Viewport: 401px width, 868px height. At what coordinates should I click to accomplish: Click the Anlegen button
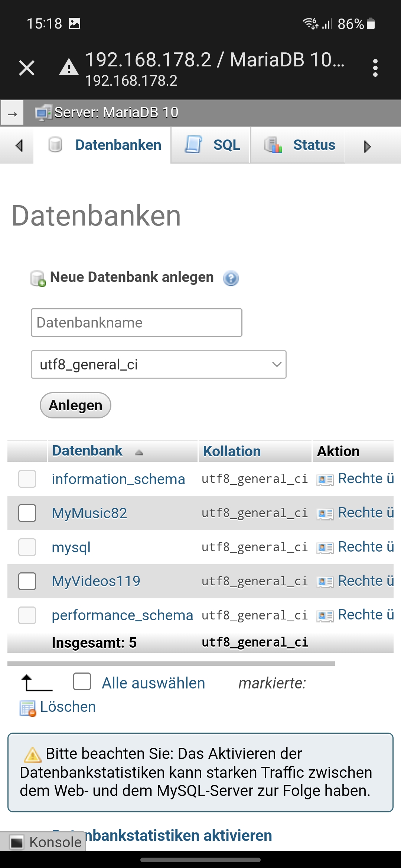pyautogui.click(x=75, y=405)
